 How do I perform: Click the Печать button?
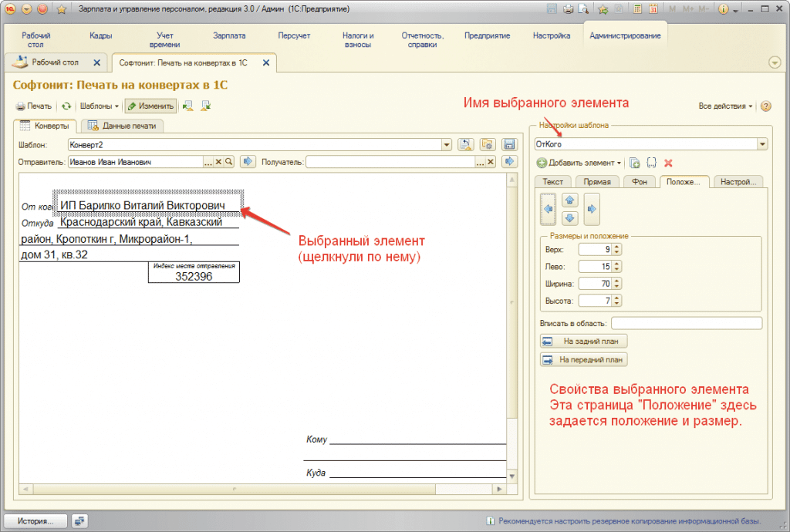pyautogui.click(x=34, y=106)
